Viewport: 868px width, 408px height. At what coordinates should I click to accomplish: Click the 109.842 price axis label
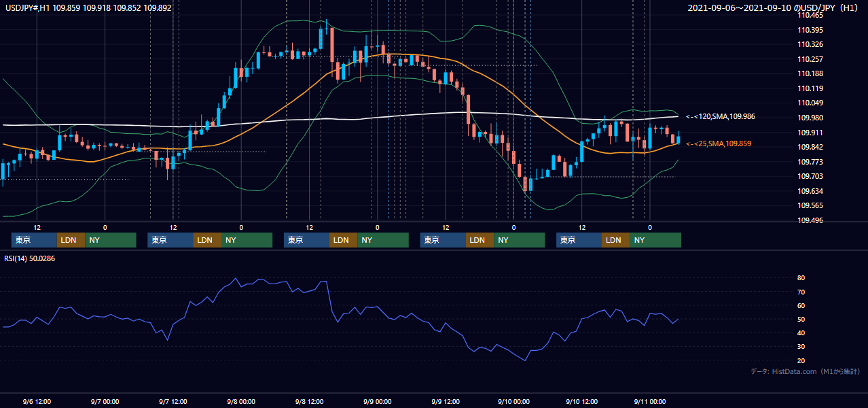pyautogui.click(x=810, y=147)
